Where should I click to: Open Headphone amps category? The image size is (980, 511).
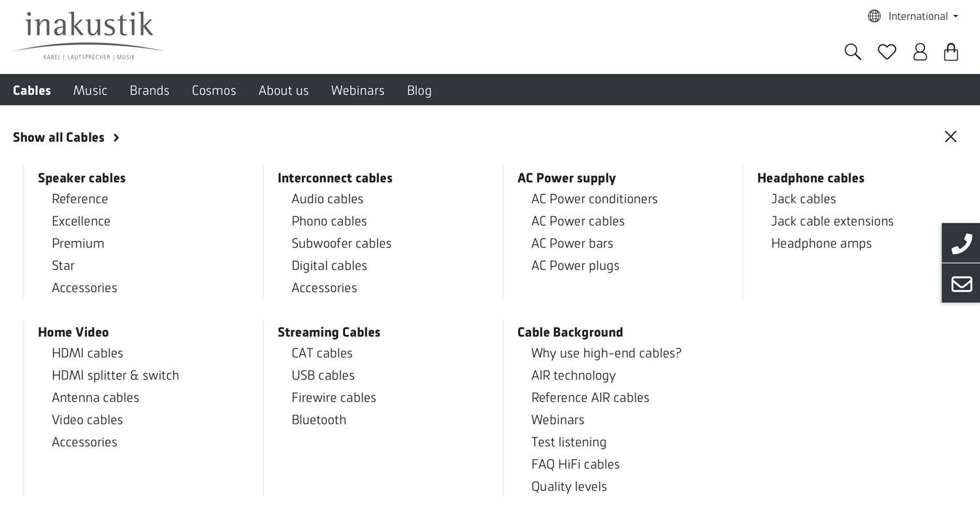(821, 243)
